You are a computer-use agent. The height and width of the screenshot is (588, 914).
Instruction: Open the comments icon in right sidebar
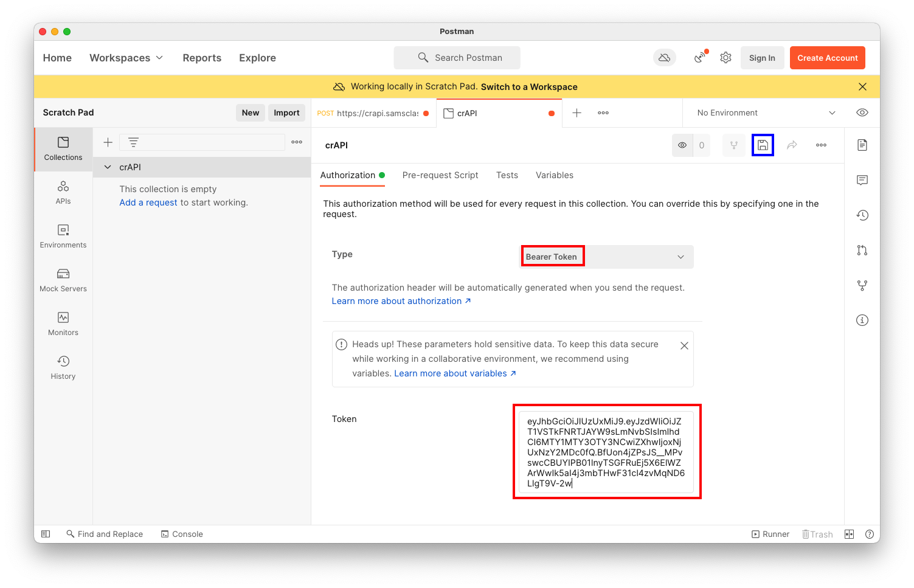click(x=862, y=180)
